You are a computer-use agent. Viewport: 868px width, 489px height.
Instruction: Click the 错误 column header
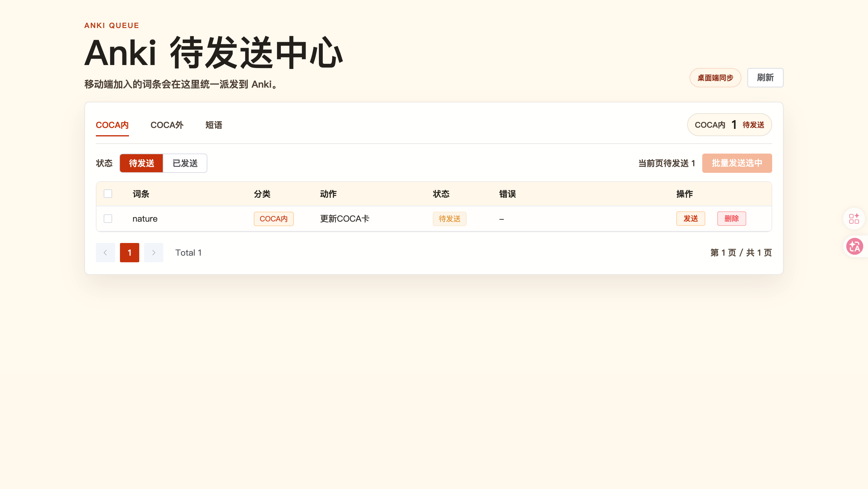[508, 194]
